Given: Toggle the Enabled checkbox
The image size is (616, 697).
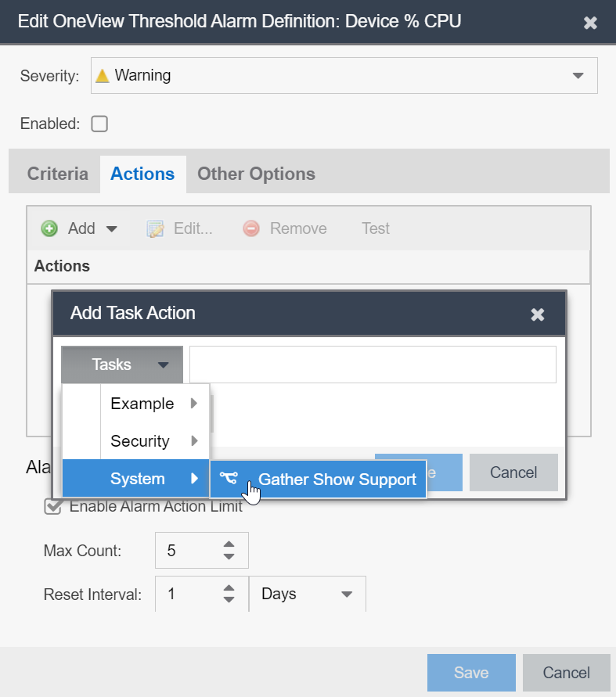Looking at the screenshot, I should tap(99, 124).
